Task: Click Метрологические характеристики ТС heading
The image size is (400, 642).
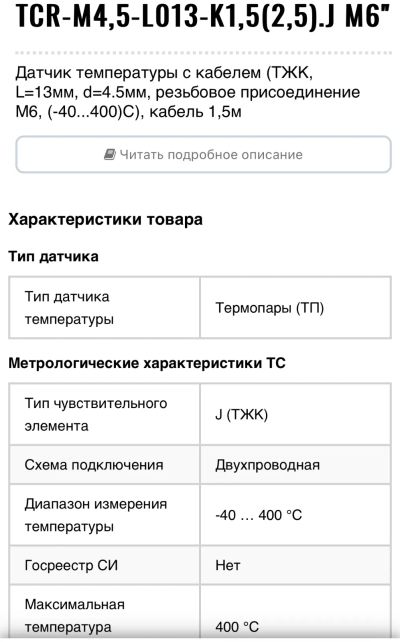Action: click(x=147, y=363)
